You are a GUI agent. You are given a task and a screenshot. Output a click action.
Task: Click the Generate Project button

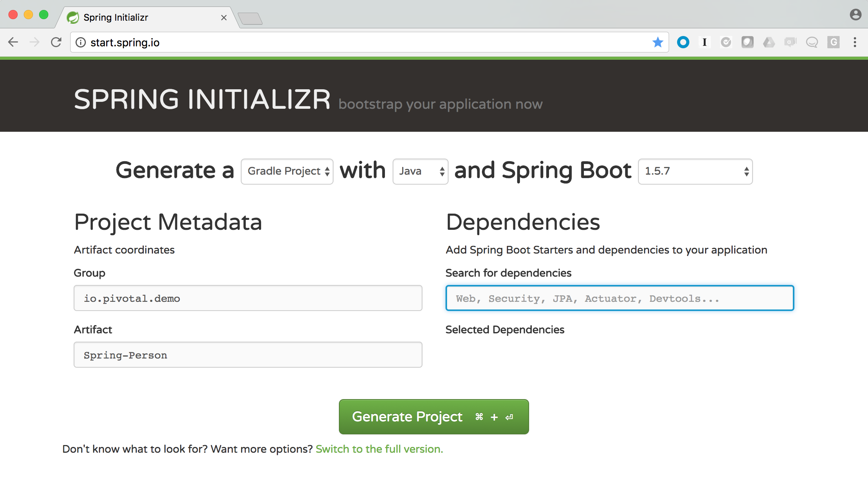(x=434, y=417)
